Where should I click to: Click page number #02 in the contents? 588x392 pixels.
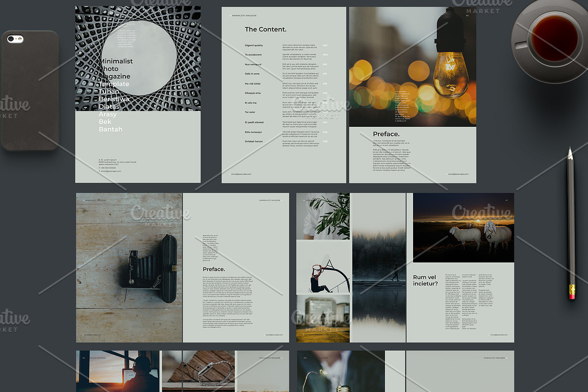coord(325,46)
